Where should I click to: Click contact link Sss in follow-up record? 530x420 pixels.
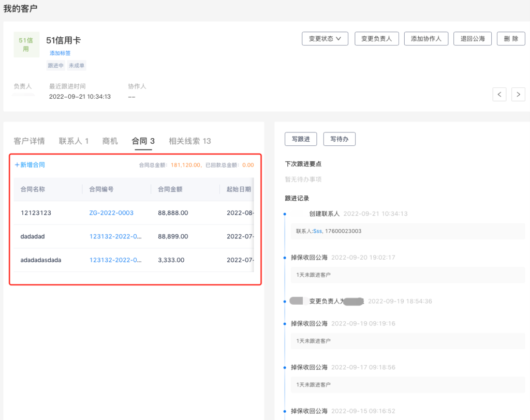pos(317,231)
